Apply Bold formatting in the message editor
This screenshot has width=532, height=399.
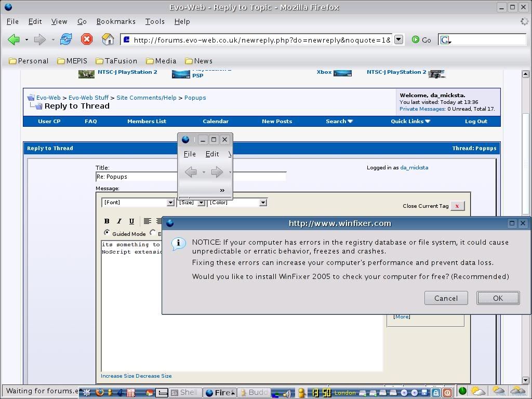(107, 221)
